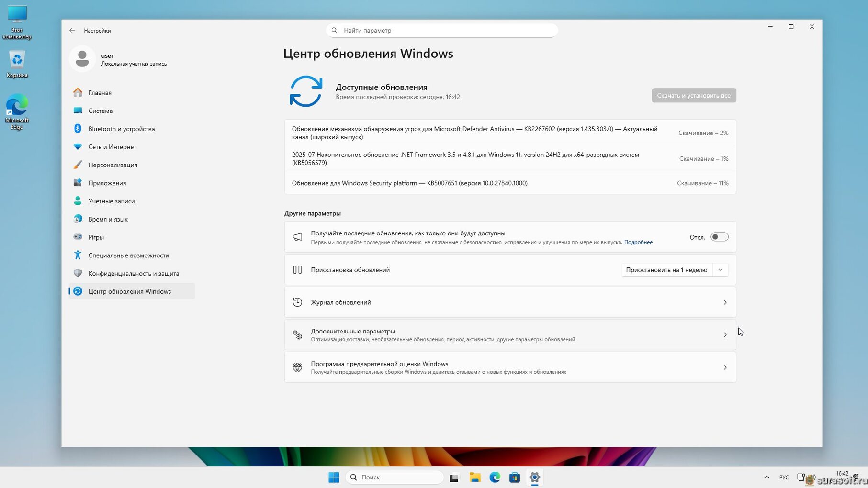This screenshot has width=868, height=488.
Task: Select the Microsoft Edge desktop shortcut
Action: (17, 112)
